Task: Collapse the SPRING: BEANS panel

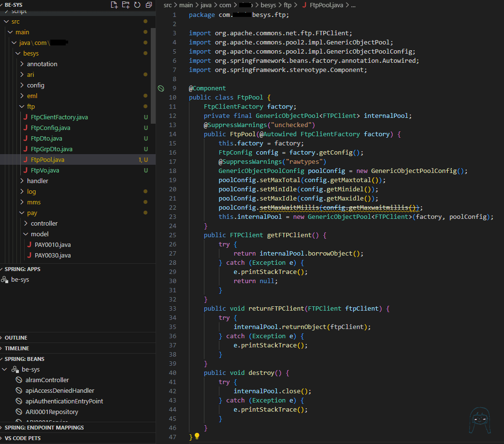Action: [x=78, y=359]
